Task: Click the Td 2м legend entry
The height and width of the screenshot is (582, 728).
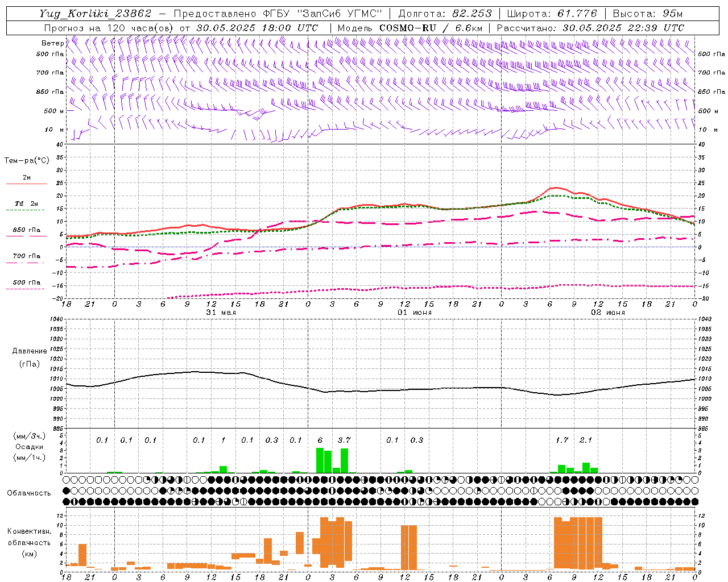Action: click(26, 203)
